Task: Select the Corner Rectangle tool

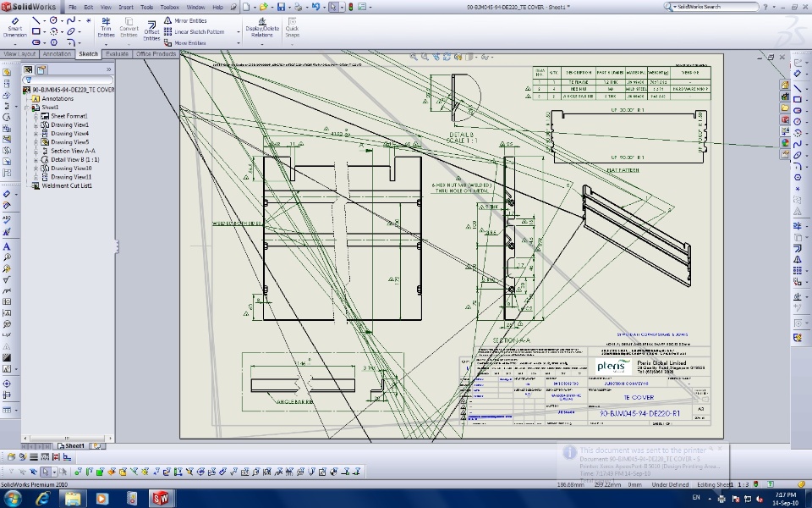Action: (36, 31)
